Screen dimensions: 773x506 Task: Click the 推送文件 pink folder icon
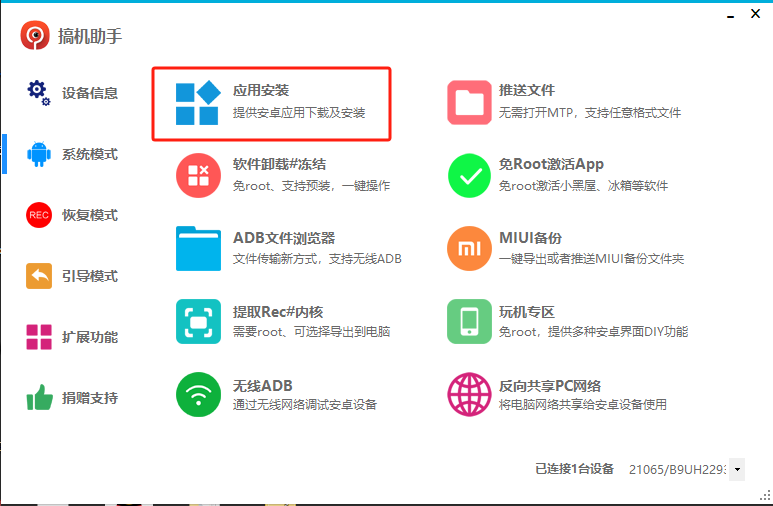pos(469,103)
